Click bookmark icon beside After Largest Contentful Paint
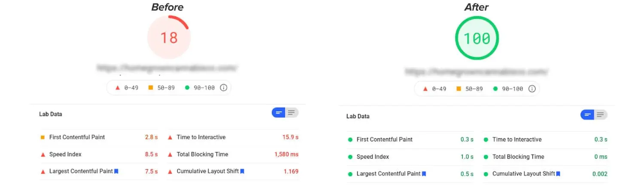This screenshot has height=185, width=644. coord(424,174)
